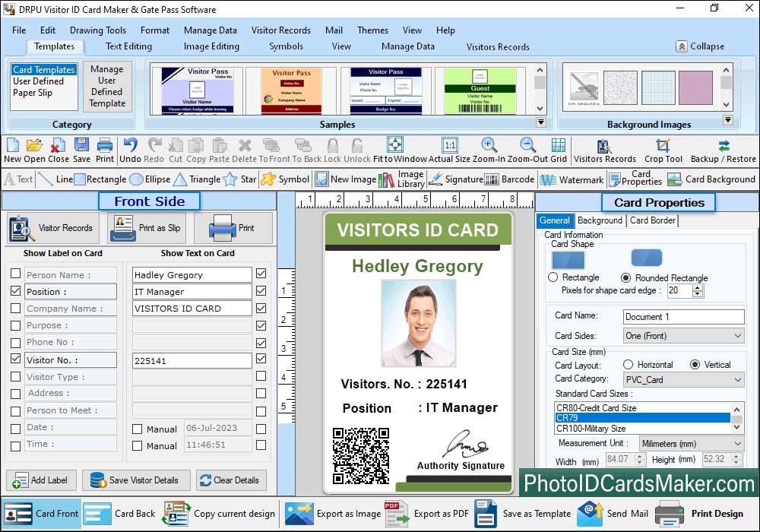The image size is (760, 532).
Task: Switch to the Text Editing ribbon tab
Action: click(128, 46)
